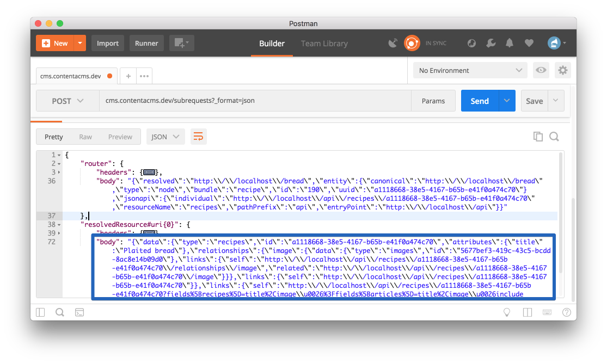This screenshot has width=607, height=364.
Task: Switch to the Team Library tab
Action: click(324, 44)
